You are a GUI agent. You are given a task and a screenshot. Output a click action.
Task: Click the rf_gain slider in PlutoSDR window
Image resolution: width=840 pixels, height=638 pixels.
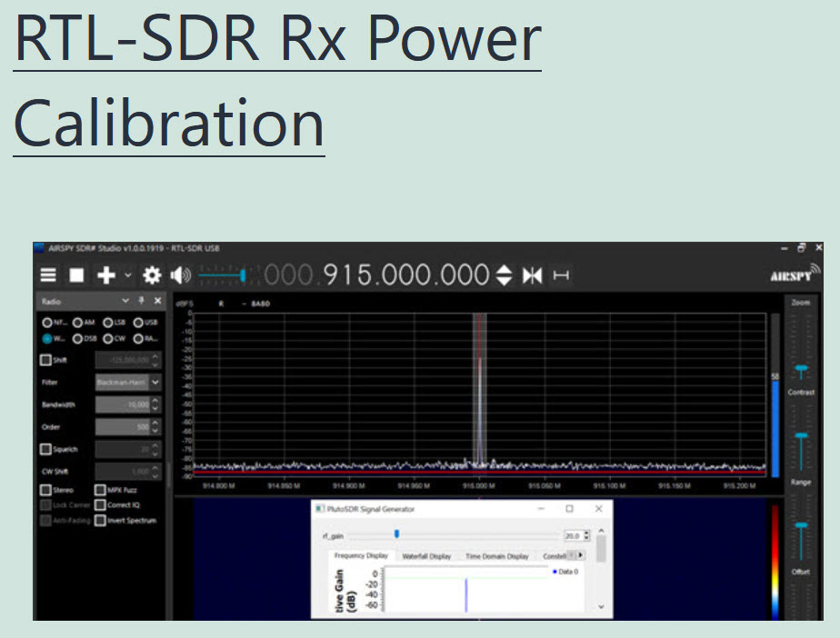click(396, 534)
